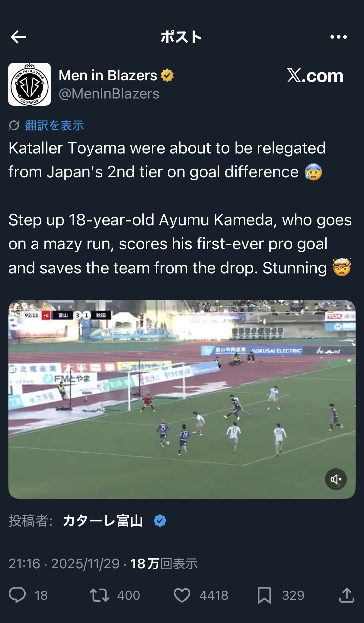Viewport: 364px width, 623px height.
Task: Tap the Men in Blazers display name
Action: click(108, 76)
